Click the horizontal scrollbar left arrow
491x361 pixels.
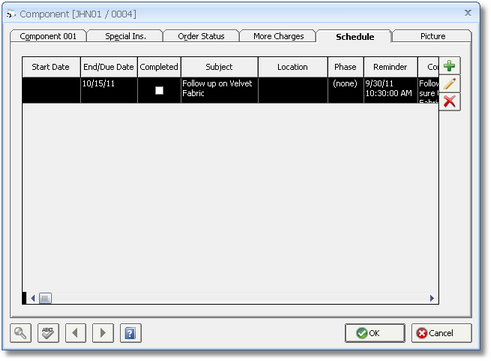click(x=33, y=298)
